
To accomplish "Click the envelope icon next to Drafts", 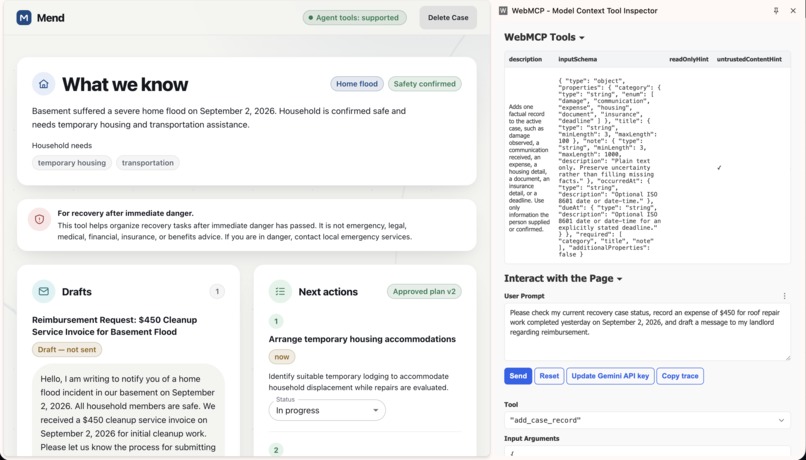I will coord(44,291).
